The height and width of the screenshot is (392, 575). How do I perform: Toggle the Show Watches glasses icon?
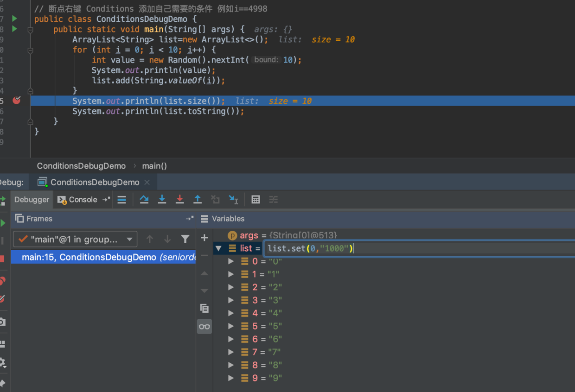(x=204, y=327)
